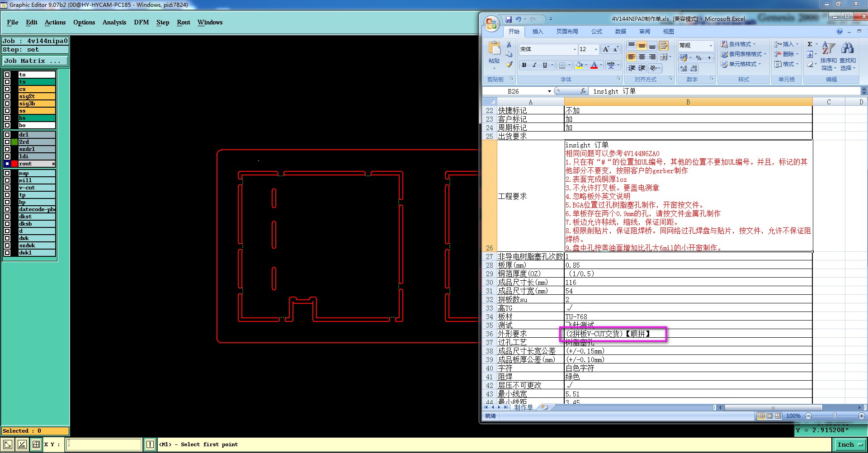This screenshot has height=453, width=868.
Task: Click the red font color A swatch
Action: (x=594, y=65)
